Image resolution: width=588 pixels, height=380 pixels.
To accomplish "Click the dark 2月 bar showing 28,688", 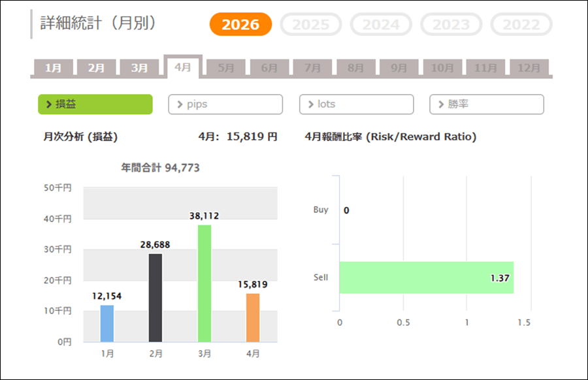I will click(x=155, y=298).
